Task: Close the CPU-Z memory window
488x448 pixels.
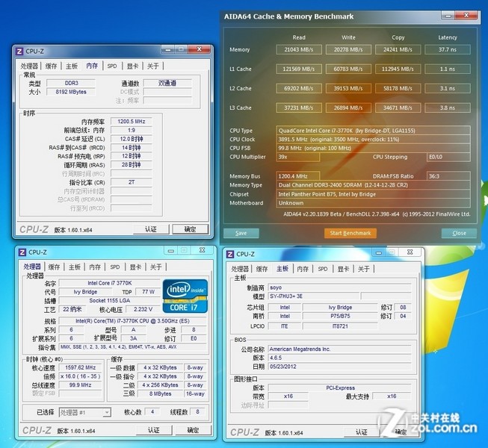Action: (x=200, y=49)
